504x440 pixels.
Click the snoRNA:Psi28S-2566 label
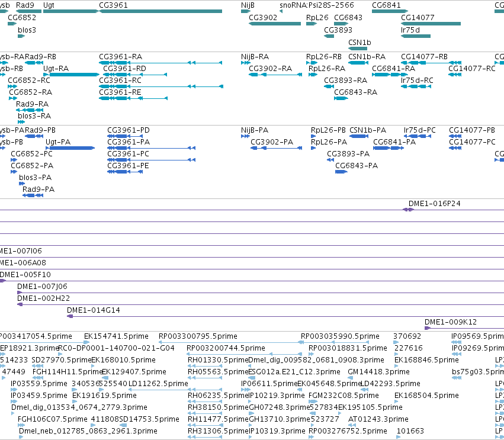(x=317, y=5)
